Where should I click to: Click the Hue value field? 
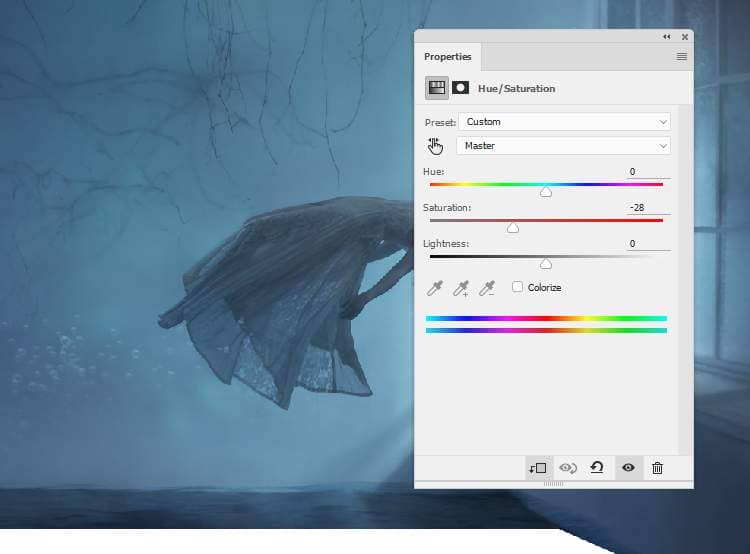click(649, 172)
